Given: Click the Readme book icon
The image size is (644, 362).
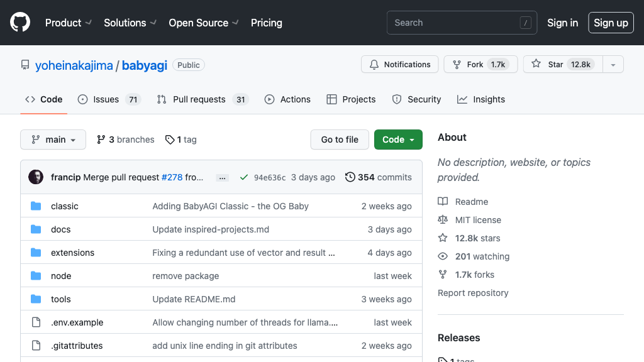Looking at the screenshot, I should [443, 202].
